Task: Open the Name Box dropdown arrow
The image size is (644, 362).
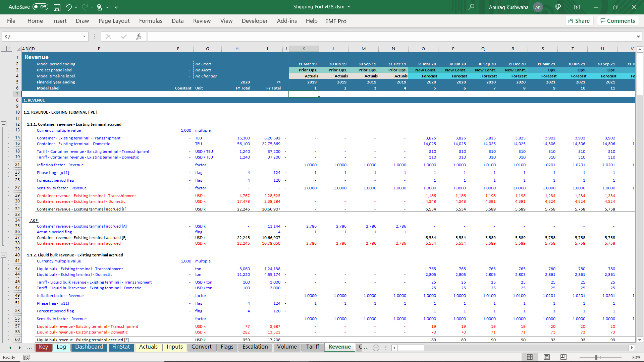Action: [x=84, y=37]
